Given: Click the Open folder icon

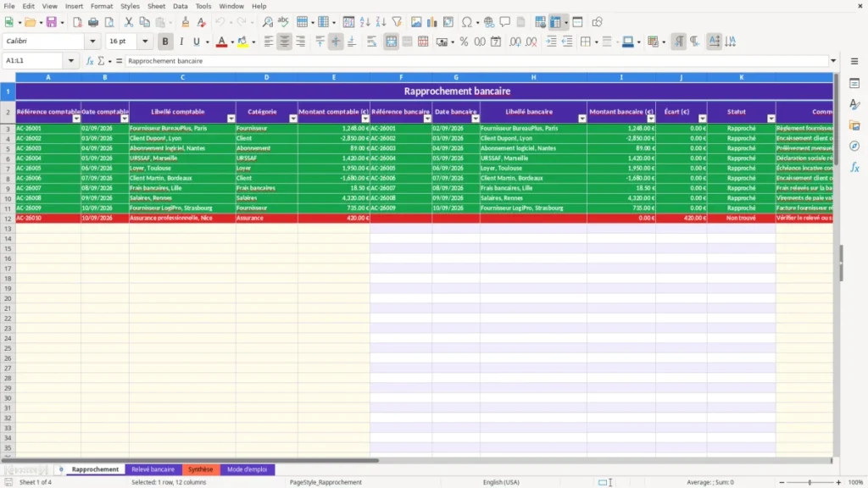Looking at the screenshot, I should pos(30,22).
